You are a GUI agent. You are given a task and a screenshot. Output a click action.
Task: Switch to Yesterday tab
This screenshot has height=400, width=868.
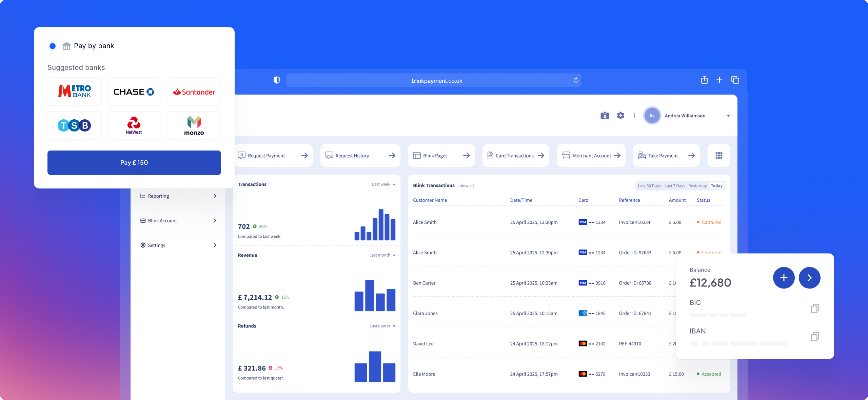[x=697, y=186]
